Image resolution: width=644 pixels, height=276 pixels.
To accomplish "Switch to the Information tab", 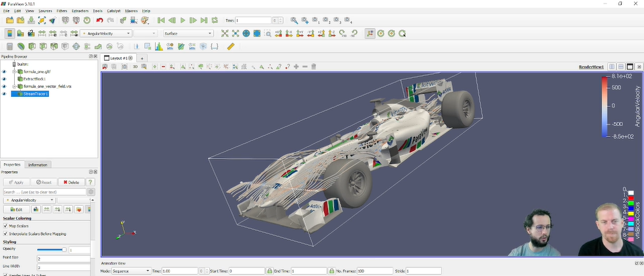I will click(38, 165).
